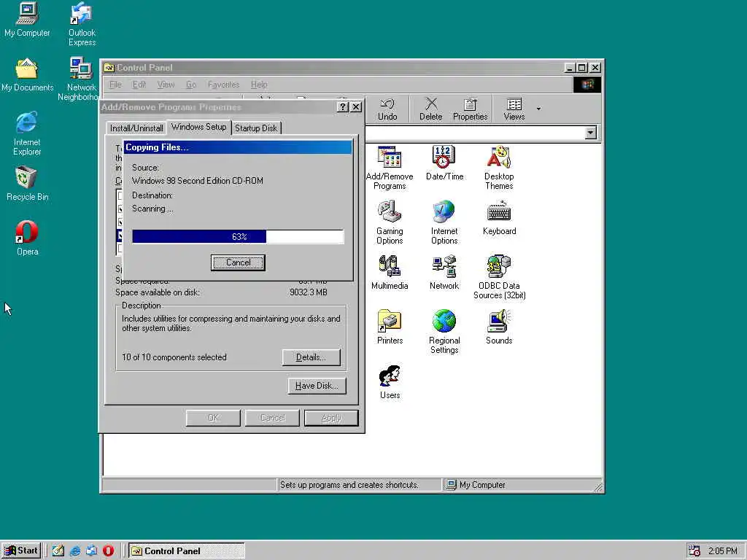The image size is (747, 560).
Task: Open Network Neighborhood desktop icon
Action: click(x=81, y=79)
